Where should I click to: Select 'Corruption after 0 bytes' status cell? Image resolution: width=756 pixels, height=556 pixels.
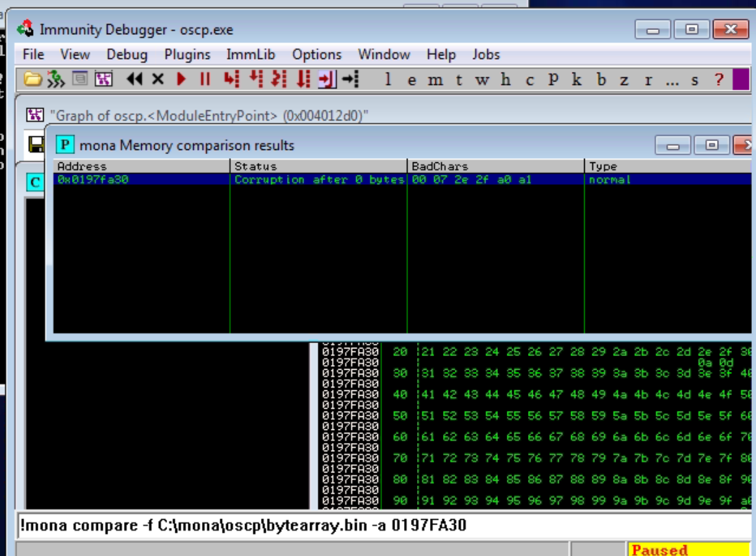pos(319,179)
